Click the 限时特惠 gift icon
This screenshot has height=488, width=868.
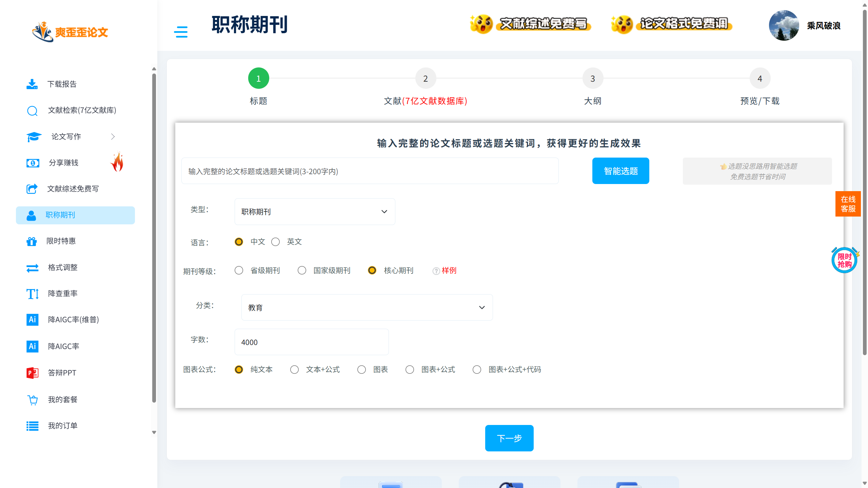[32, 241]
